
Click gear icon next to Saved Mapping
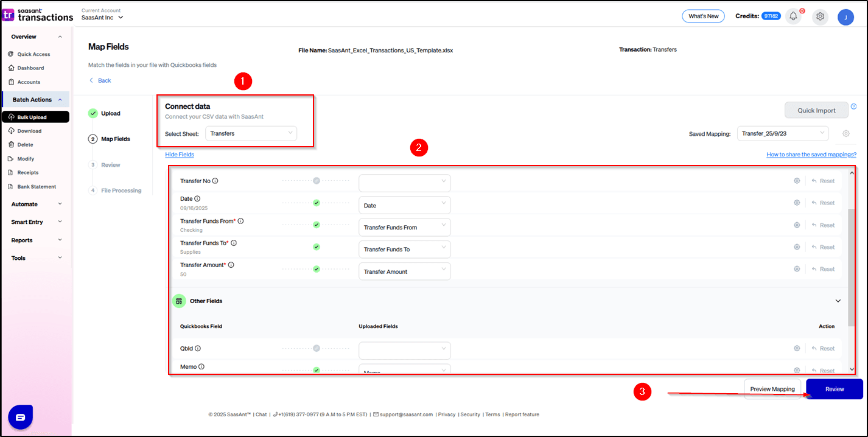846,134
